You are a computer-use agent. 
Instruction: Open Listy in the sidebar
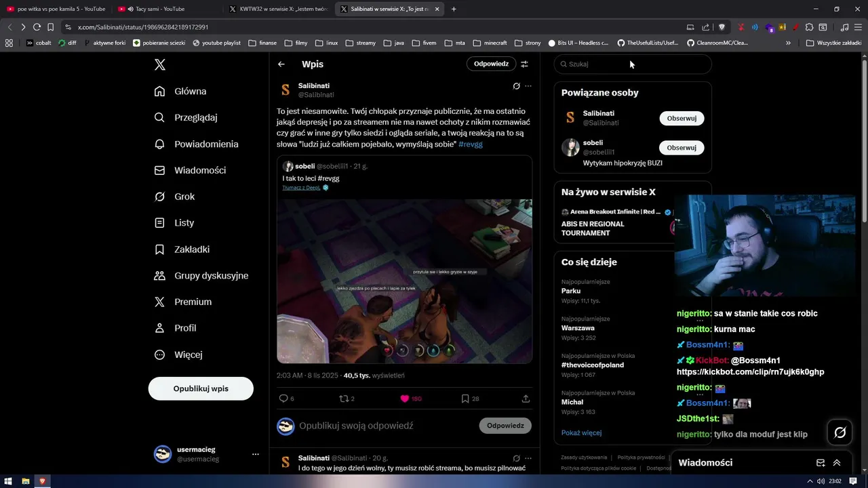coord(174,222)
